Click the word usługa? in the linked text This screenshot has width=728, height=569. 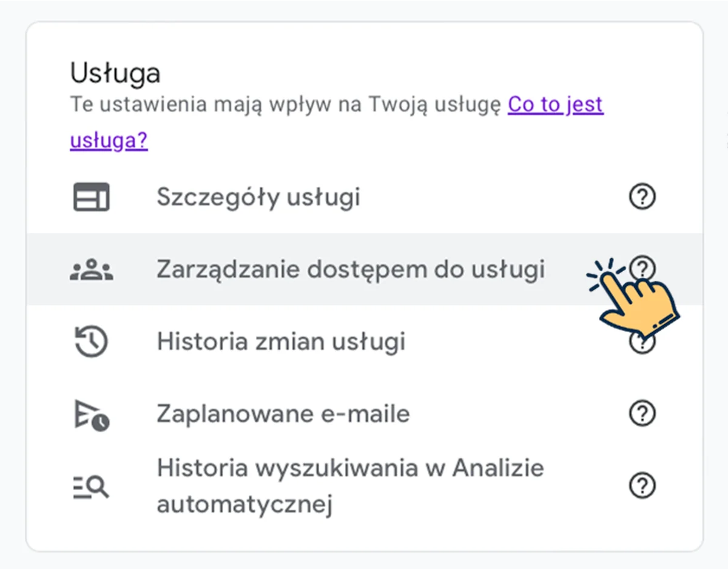click(x=109, y=140)
